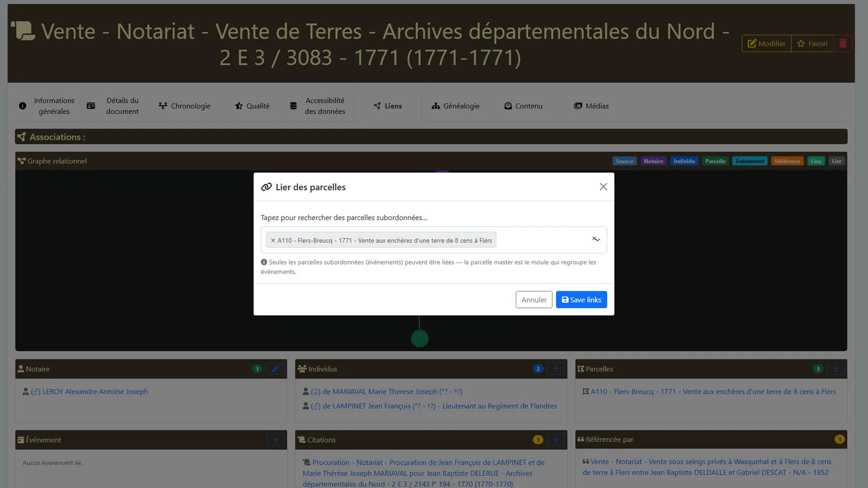868x488 pixels.
Task: Open A110 Flers-Breucq parcel link in Parcelles panel
Action: coord(713,391)
